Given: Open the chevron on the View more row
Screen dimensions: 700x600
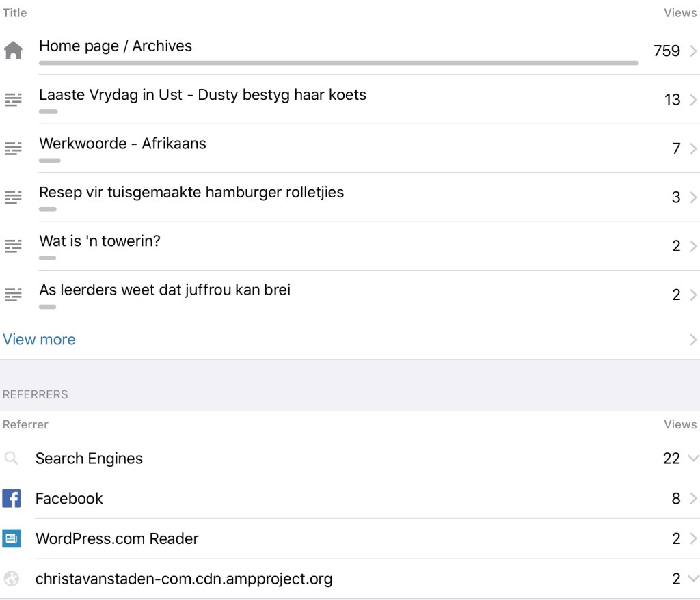Looking at the screenshot, I should coord(693,340).
